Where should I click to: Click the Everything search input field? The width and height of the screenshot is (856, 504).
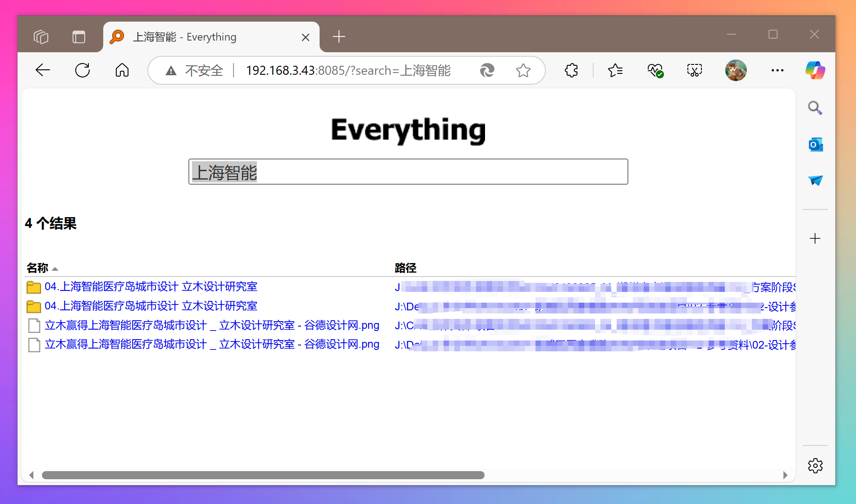408,172
